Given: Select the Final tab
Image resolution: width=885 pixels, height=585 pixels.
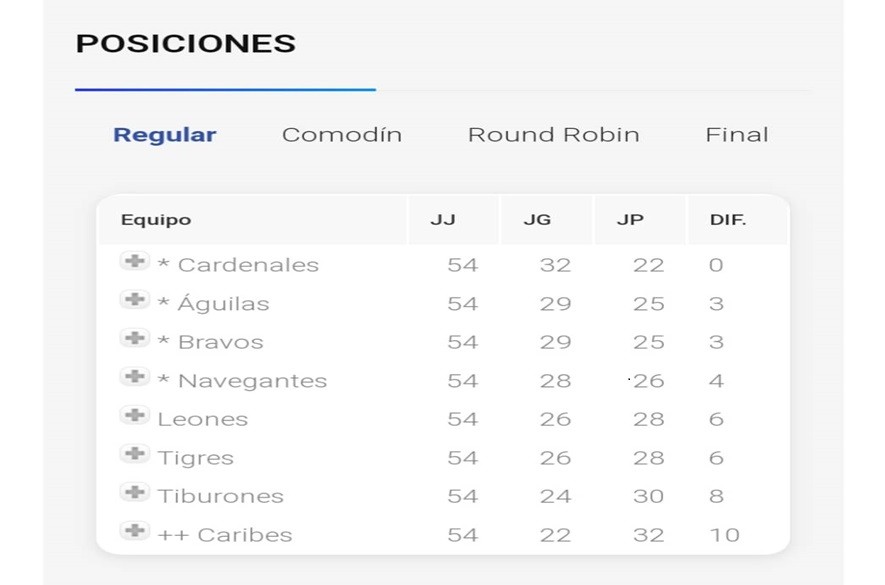Looking at the screenshot, I should [737, 134].
